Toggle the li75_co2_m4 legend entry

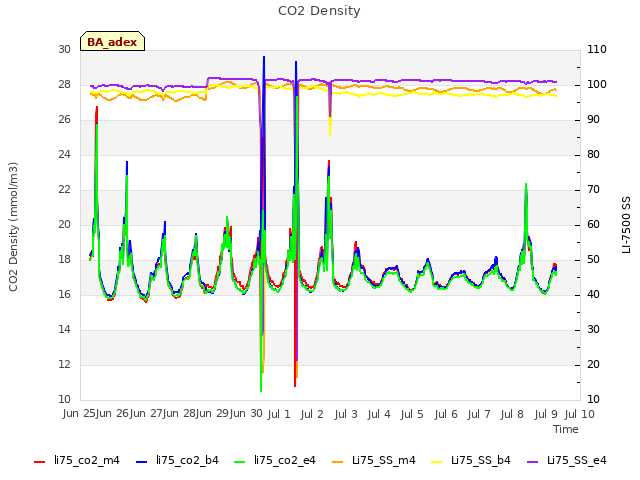pos(77,460)
